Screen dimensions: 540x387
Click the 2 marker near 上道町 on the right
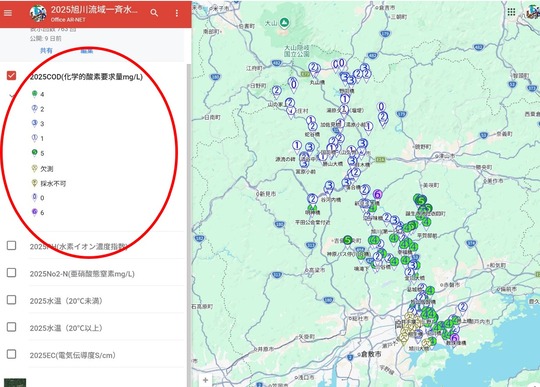(463, 307)
